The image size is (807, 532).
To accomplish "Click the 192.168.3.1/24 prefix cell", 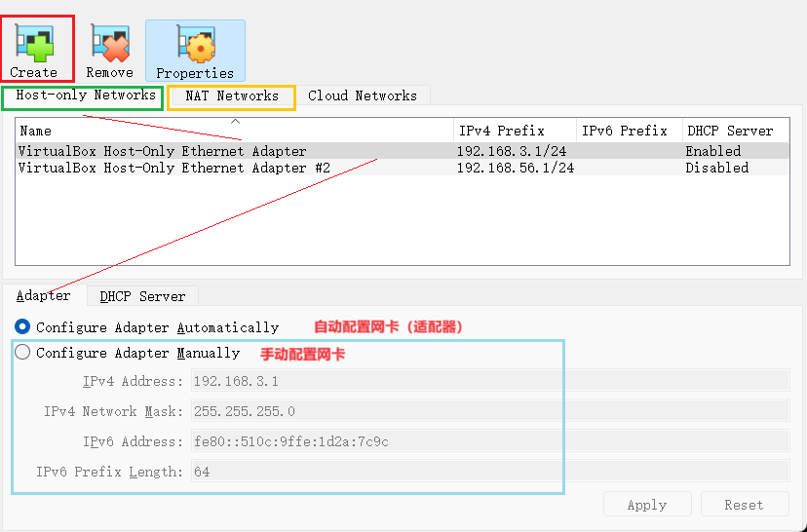I will [512, 151].
